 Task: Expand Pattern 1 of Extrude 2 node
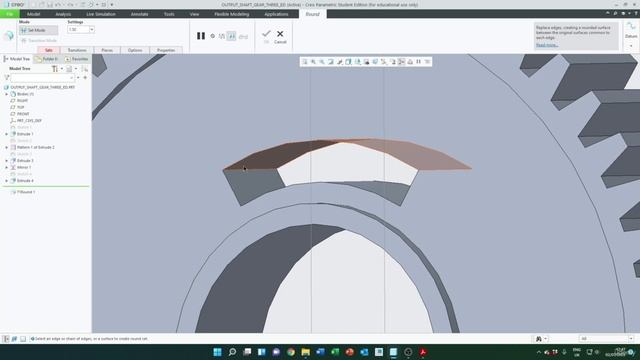pos(7,147)
